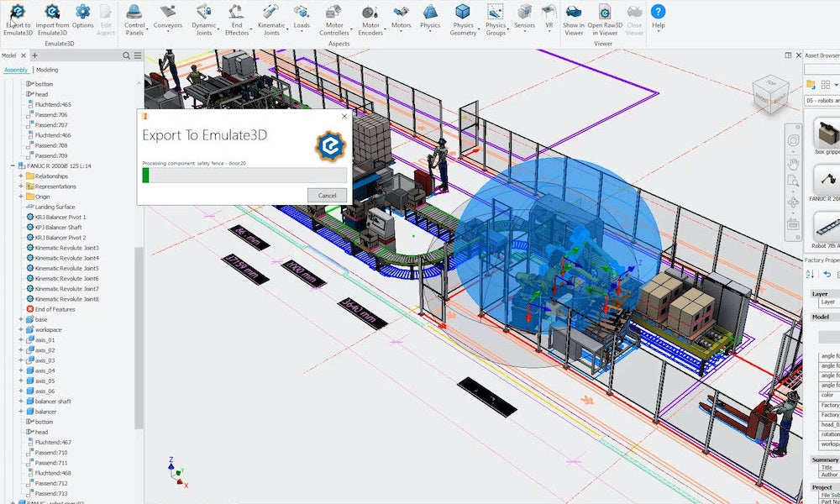Select the End Effectors tool

pos(238,17)
